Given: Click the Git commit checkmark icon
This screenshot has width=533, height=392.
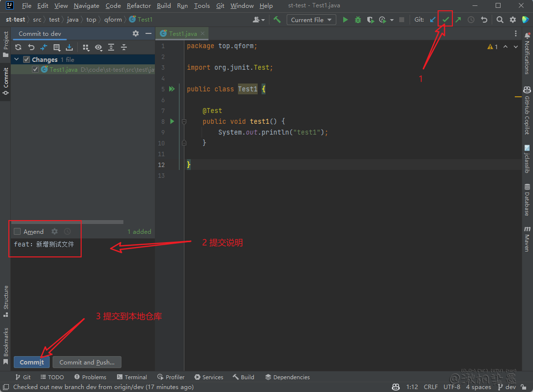Looking at the screenshot, I should tap(445, 20).
